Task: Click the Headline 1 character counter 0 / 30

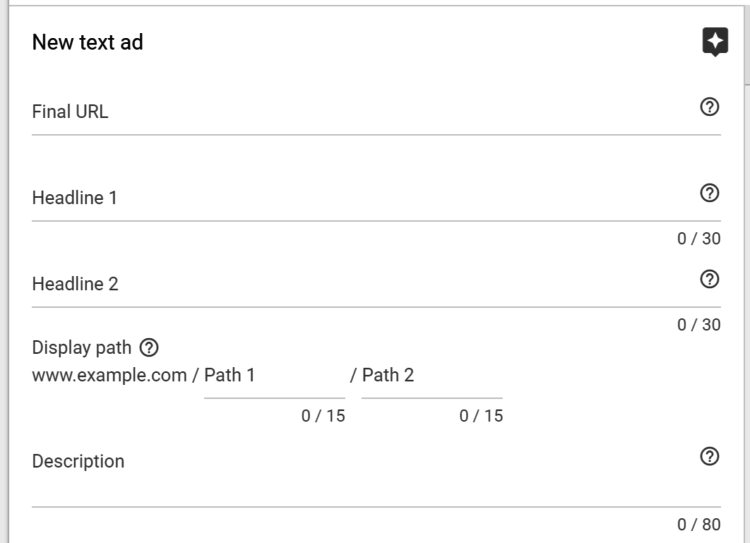Action: tap(698, 239)
